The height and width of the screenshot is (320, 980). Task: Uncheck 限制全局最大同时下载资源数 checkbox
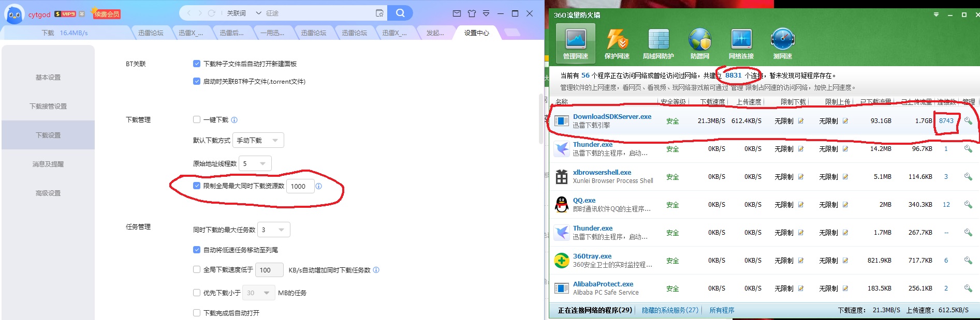197,186
